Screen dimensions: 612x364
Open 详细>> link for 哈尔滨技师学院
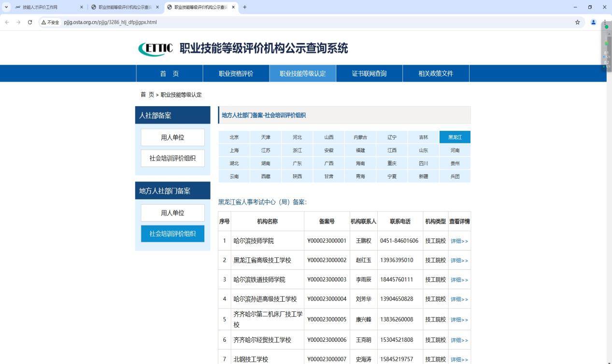click(459, 241)
